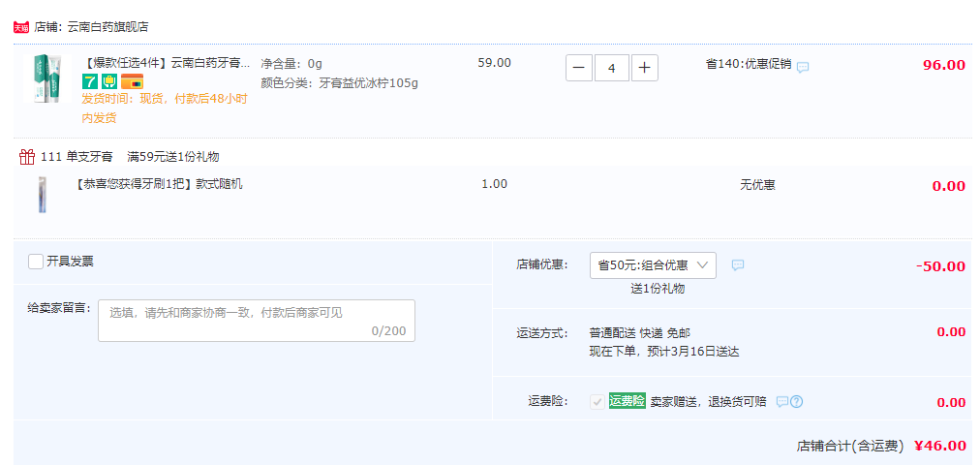Open the 云南白药旗舰店 store link
The height and width of the screenshot is (465, 980).
[107, 27]
